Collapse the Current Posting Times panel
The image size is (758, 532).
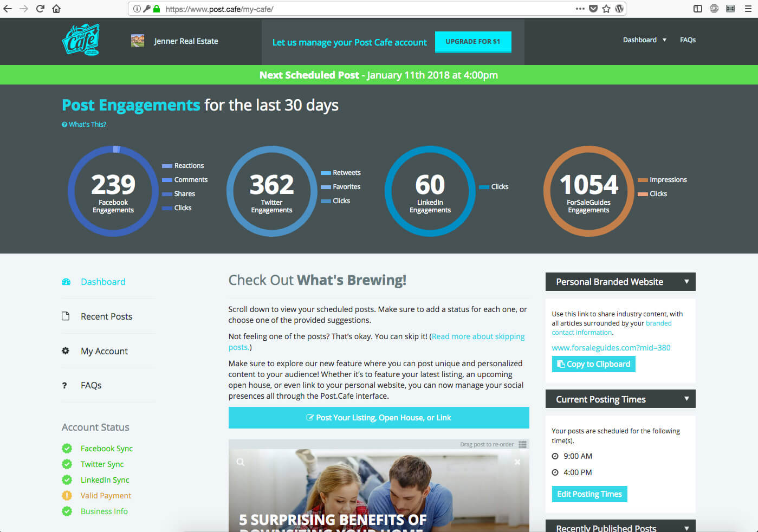coord(686,399)
